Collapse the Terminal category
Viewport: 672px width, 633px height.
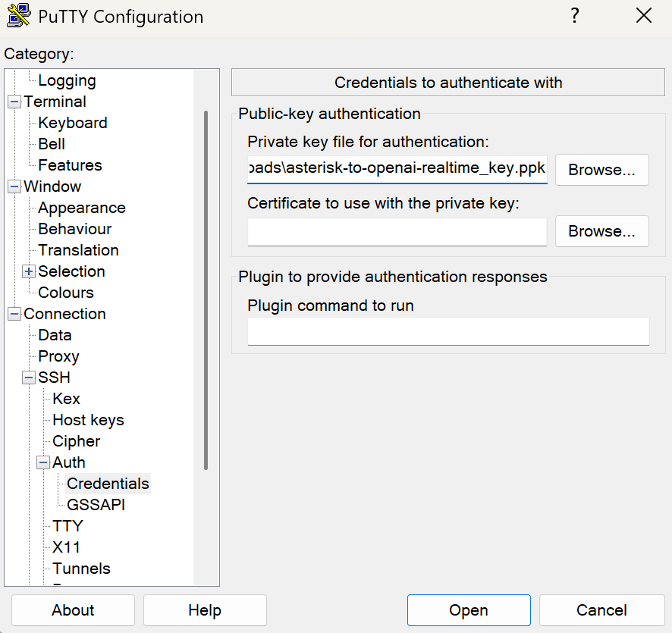tap(14, 102)
